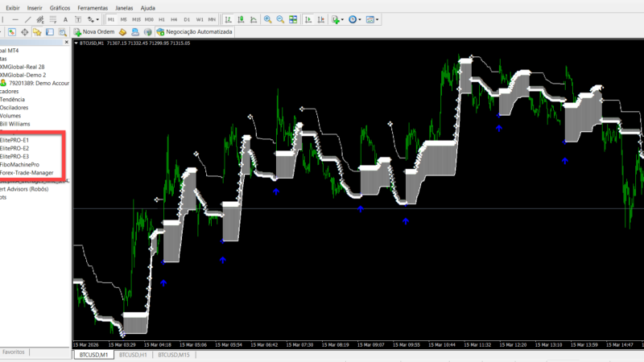Toggle the crosshair cursor
The image size is (644, 362).
tap(25, 32)
